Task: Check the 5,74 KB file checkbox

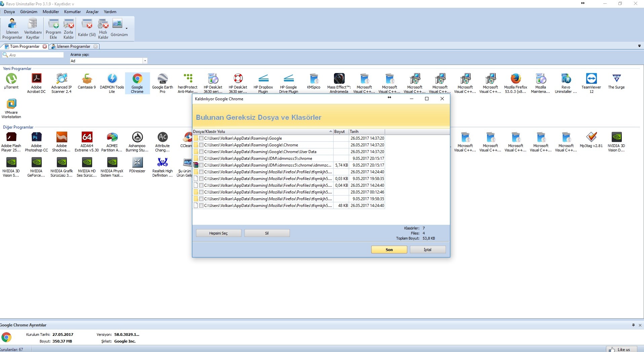Action: (x=201, y=165)
